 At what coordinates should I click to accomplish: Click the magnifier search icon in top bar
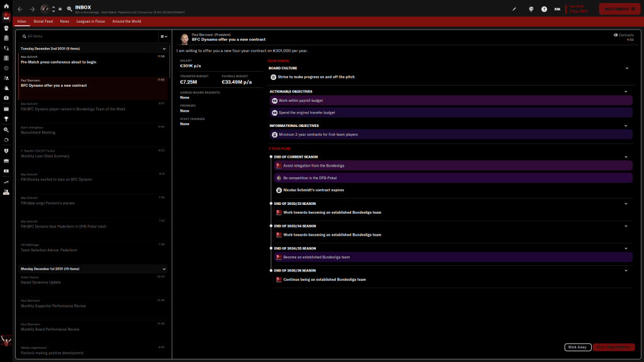tap(69, 9)
